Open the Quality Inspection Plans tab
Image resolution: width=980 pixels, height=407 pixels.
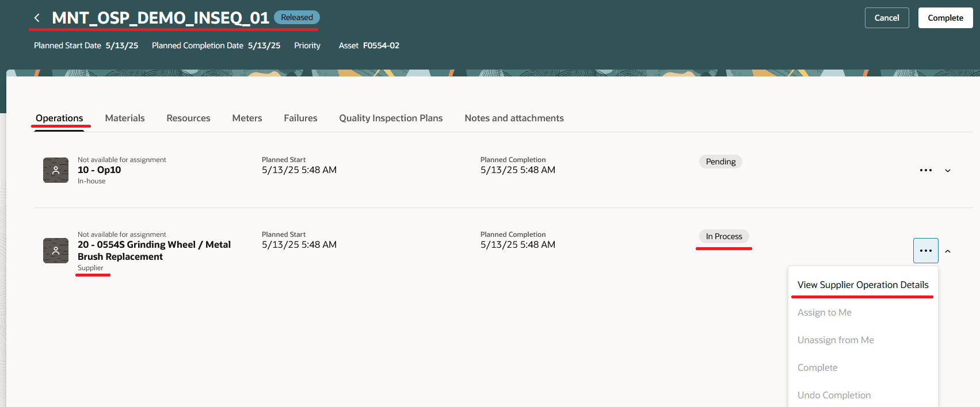click(x=391, y=118)
